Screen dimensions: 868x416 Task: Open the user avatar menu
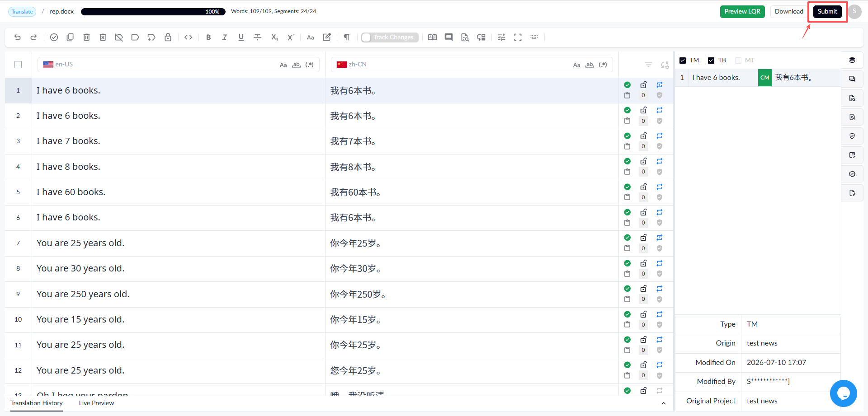click(854, 12)
